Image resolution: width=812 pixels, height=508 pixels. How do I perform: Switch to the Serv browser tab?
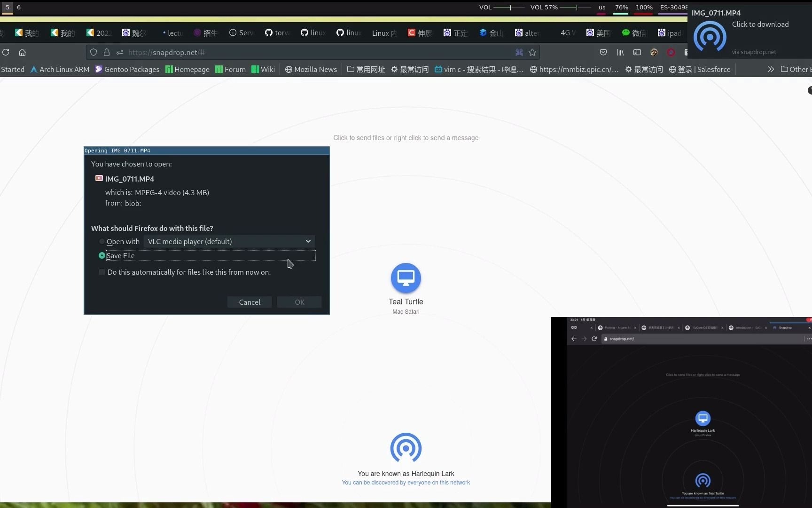coord(242,33)
